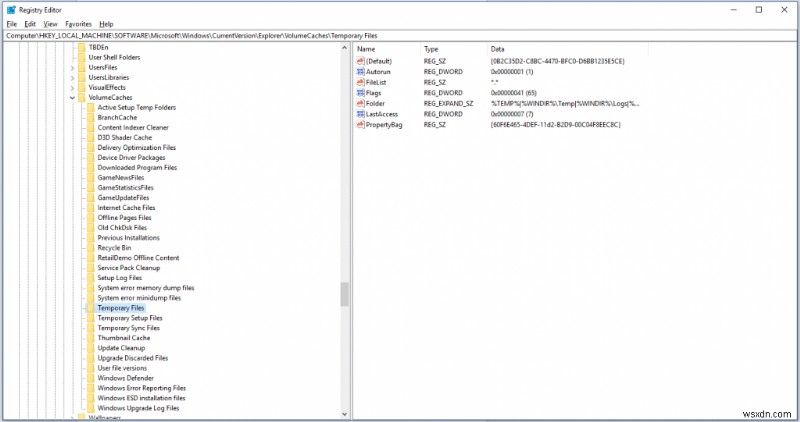The height and width of the screenshot is (422, 800).
Task: Sort values by the Type column header
Action: pos(454,49)
